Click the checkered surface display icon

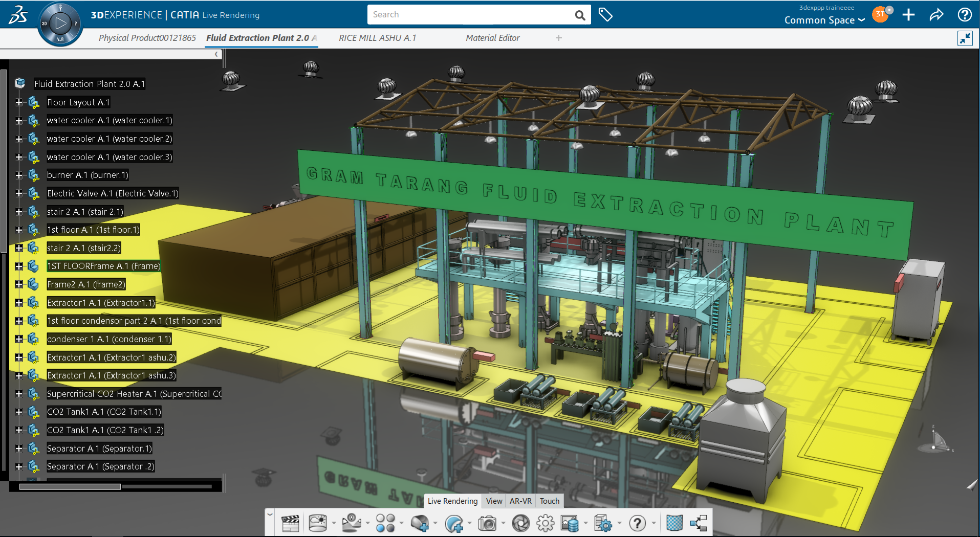[x=674, y=523]
